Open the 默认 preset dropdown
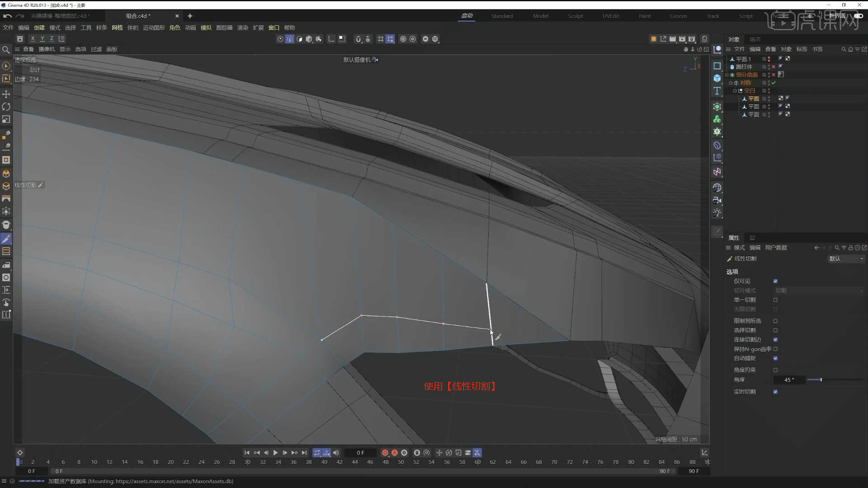 coord(846,258)
